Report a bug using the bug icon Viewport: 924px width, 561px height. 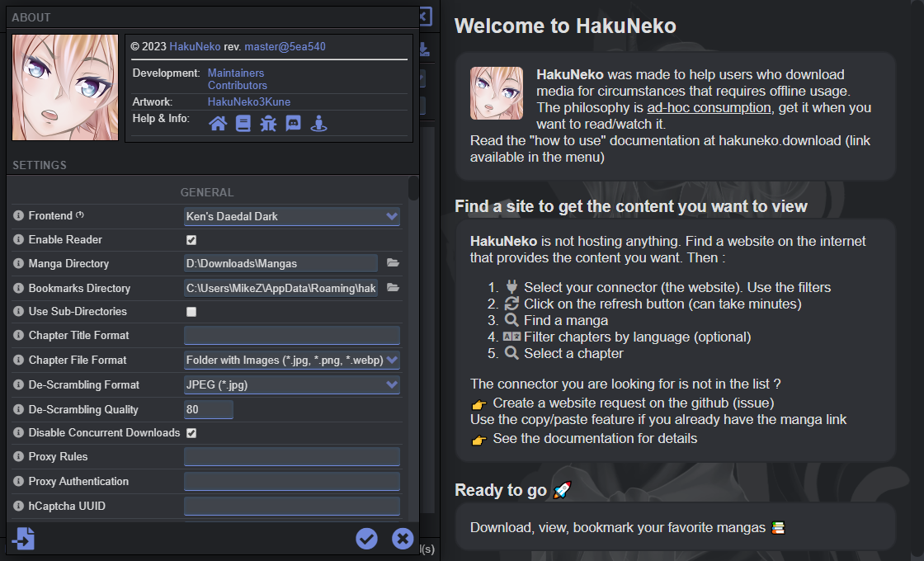click(x=268, y=124)
